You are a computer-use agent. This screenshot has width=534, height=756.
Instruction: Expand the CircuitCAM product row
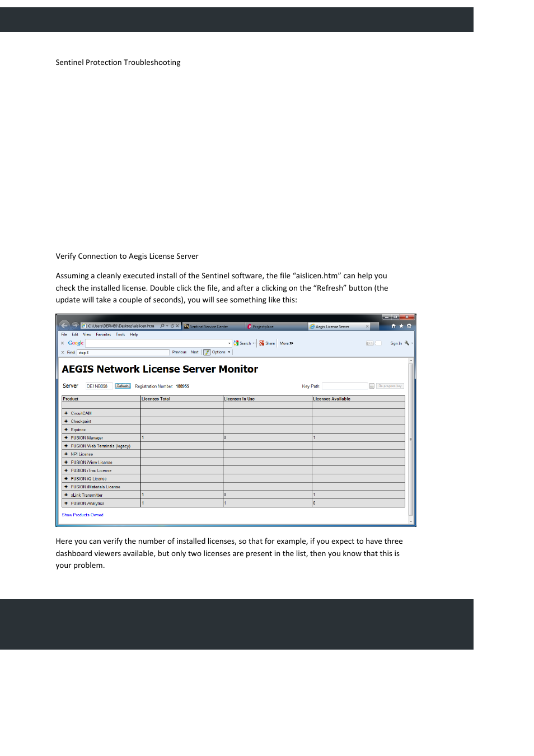click(x=66, y=413)
